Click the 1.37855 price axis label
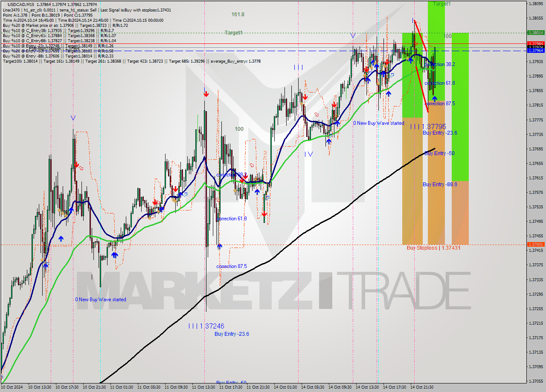 (x=536, y=91)
